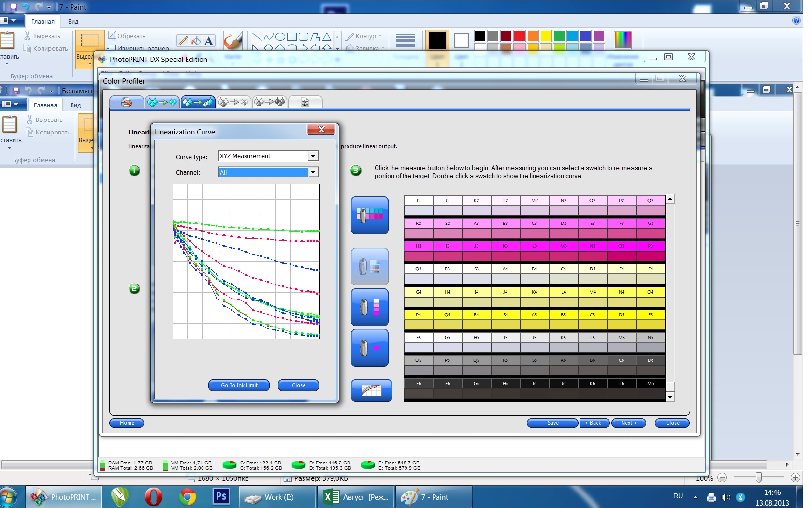This screenshot has width=812, height=508.
Task: Close the Linearization Curve dialog with X
Action: [x=321, y=129]
